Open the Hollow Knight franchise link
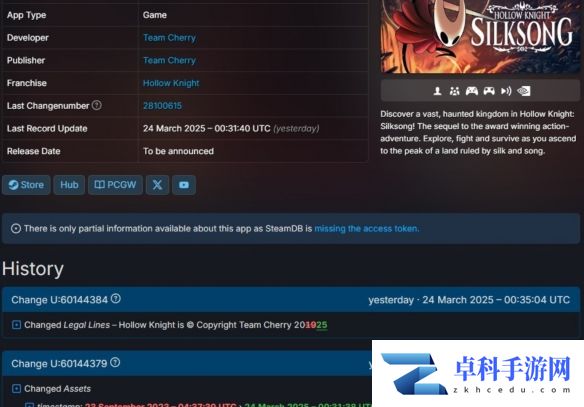 click(171, 83)
